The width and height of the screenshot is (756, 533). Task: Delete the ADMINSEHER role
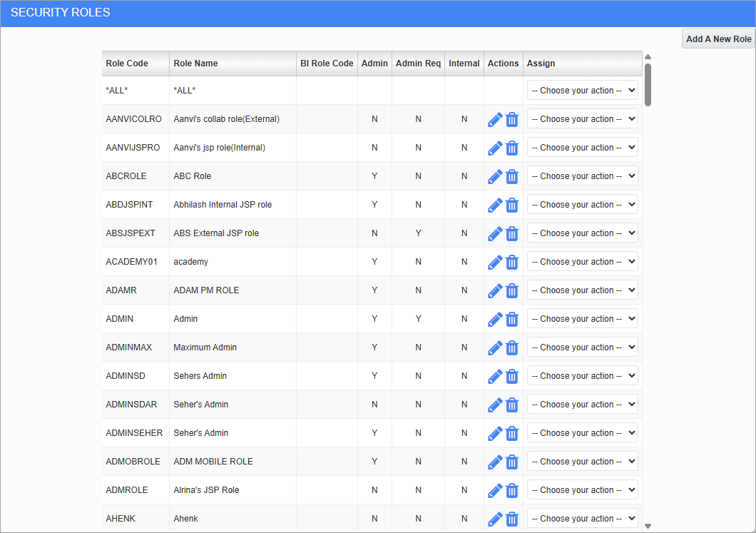pos(512,433)
